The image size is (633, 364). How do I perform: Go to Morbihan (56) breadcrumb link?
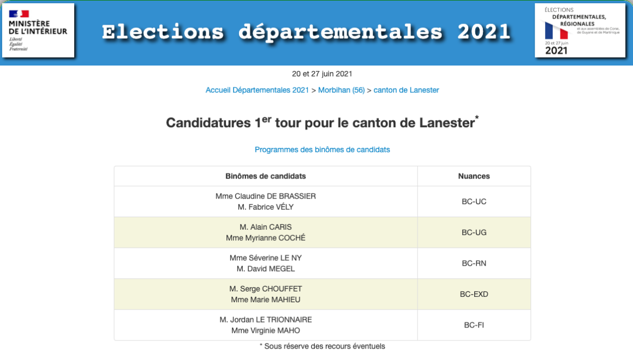(341, 90)
